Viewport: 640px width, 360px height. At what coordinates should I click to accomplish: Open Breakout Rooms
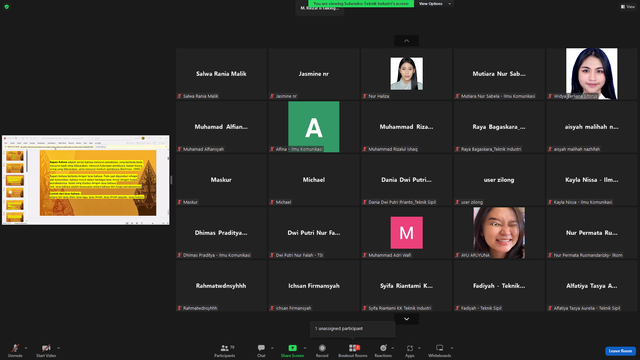(x=353, y=350)
